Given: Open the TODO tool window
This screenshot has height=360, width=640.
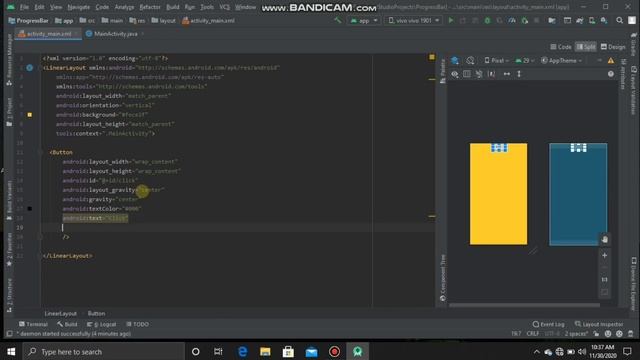Looking at the screenshot, I should pos(137,324).
